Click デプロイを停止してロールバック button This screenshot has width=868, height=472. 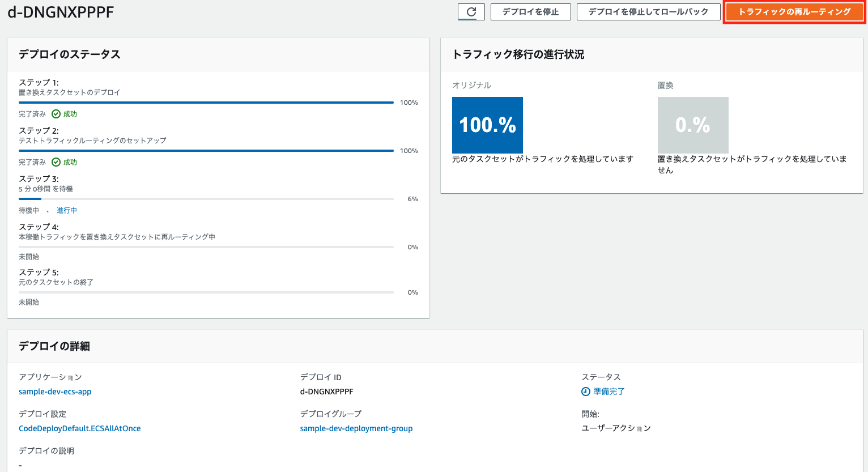click(x=648, y=11)
